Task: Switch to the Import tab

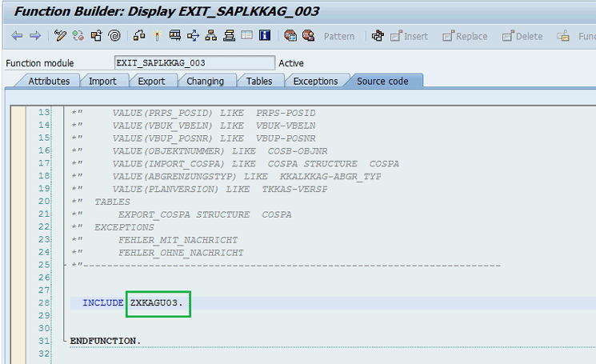Action: tap(102, 82)
